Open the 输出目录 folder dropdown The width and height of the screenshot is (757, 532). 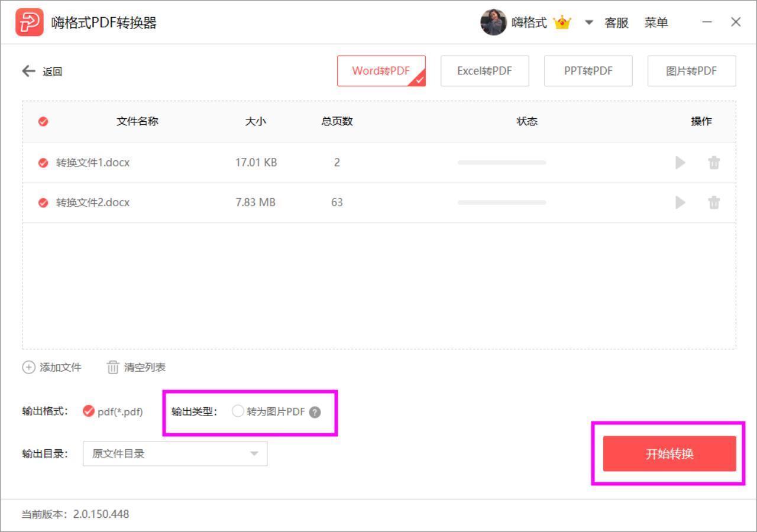(x=254, y=453)
